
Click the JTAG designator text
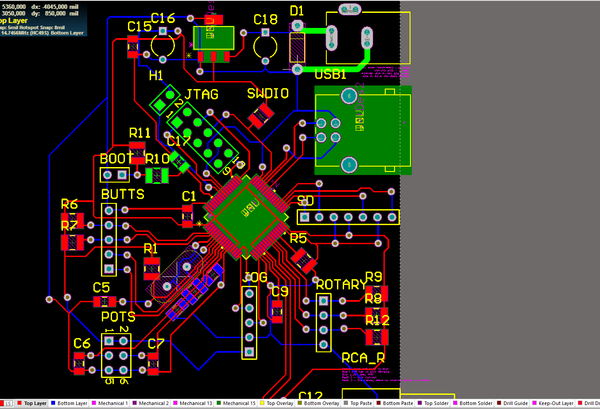tap(201, 94)
